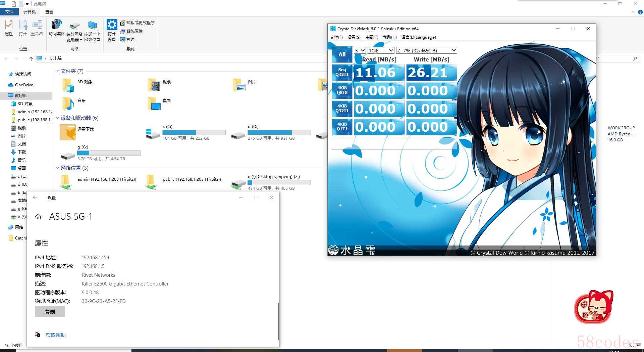Collapse the 网络位置 (3) section
644x352 pixels.
coord(57,168)
